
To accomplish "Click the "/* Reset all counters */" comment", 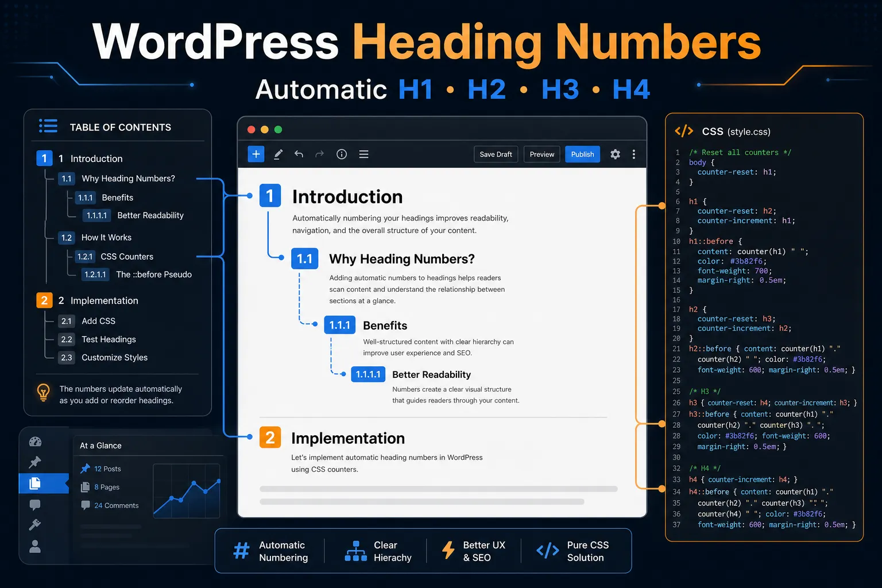I will [740, 152].
